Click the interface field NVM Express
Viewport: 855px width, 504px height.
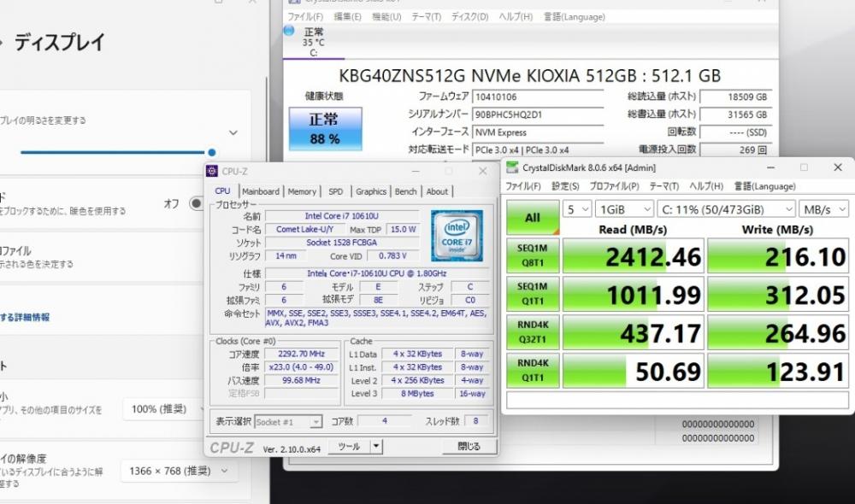click(x=538, y=132)
